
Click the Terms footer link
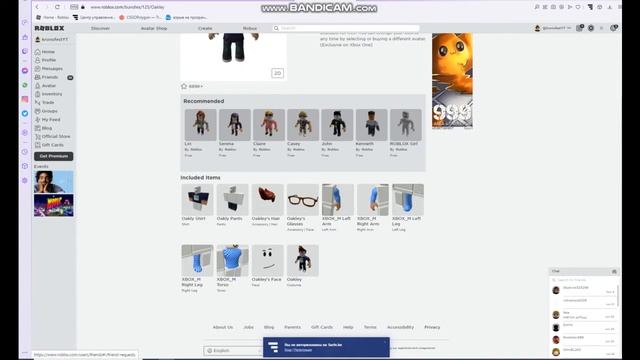click(x=370, y=327)
